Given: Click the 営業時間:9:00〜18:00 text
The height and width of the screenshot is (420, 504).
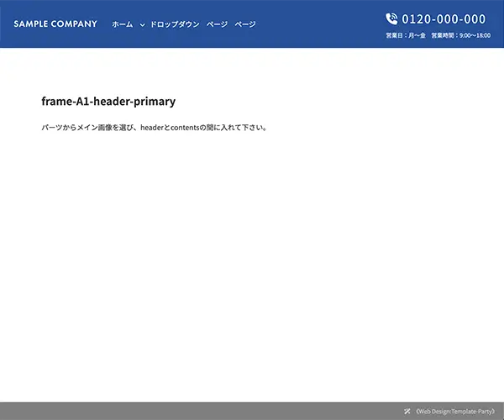Looking at the screenshot, I should pyautogui.click(x=460, y=35).
